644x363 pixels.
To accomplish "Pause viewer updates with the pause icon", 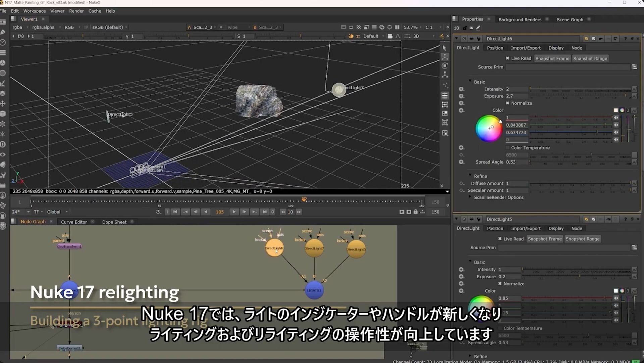I will [x=397, y=27].
